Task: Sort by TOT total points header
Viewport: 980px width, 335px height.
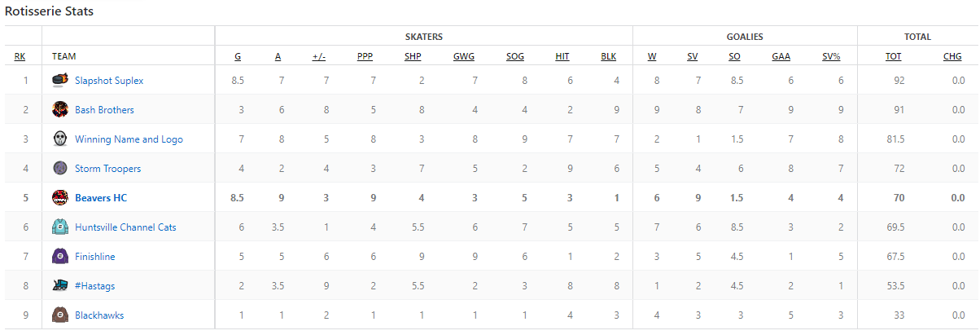Action: (x=893, y=57)
